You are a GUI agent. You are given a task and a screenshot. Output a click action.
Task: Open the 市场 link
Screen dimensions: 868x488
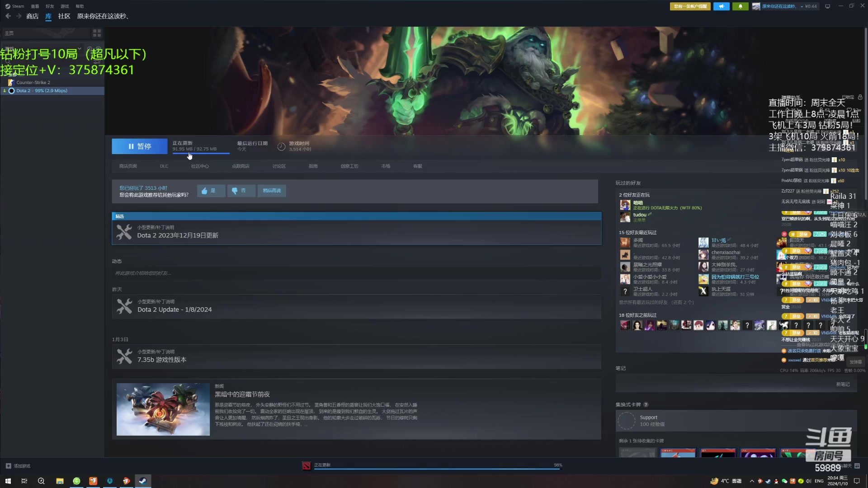point(386,166)
